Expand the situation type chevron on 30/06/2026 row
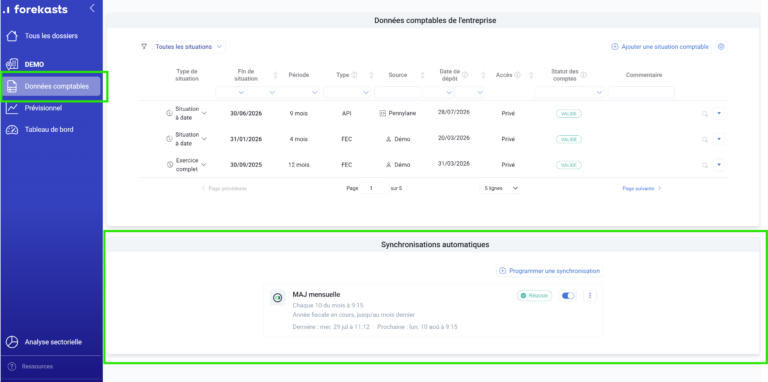Screen dimensions: 768x382 tap(204, 113)
